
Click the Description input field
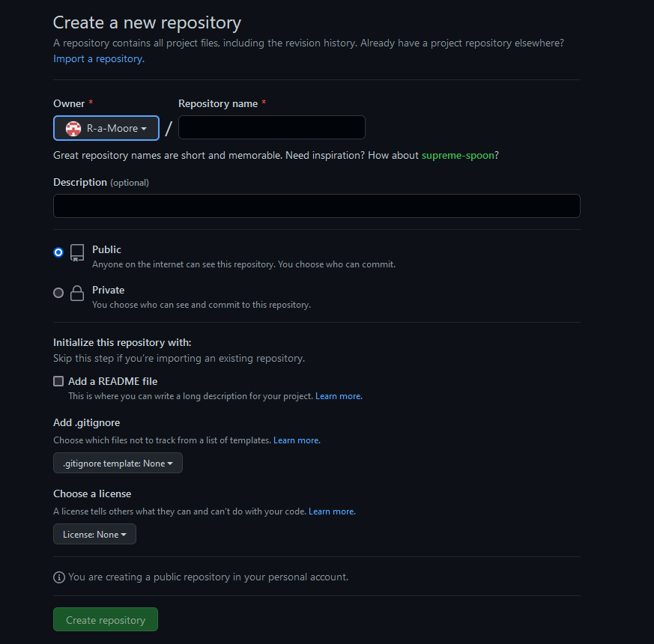click(316, 206)
